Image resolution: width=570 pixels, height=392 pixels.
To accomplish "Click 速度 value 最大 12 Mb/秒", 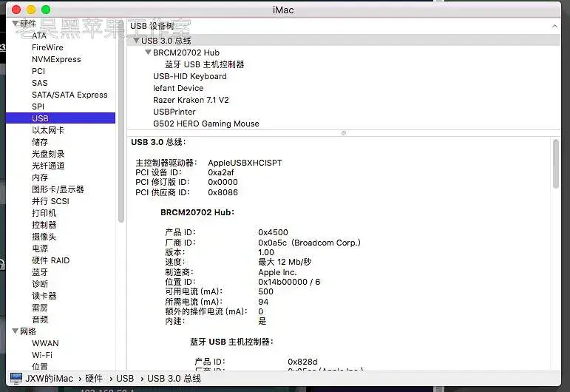I will 285,262.
